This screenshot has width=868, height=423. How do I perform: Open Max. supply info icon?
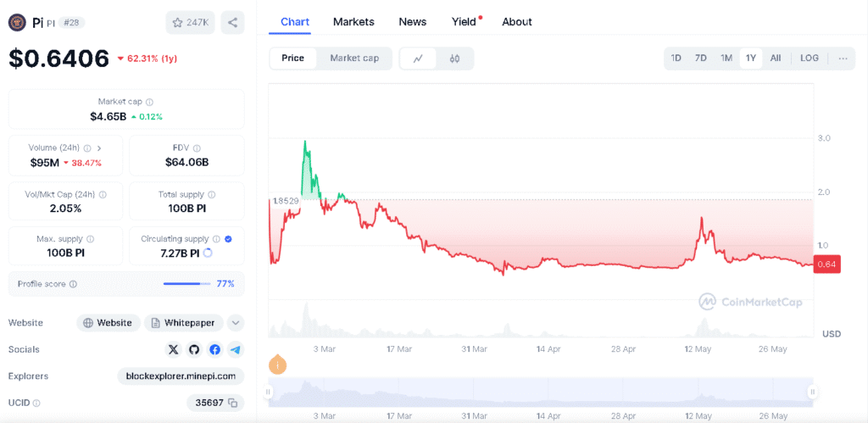coord(90,239)
